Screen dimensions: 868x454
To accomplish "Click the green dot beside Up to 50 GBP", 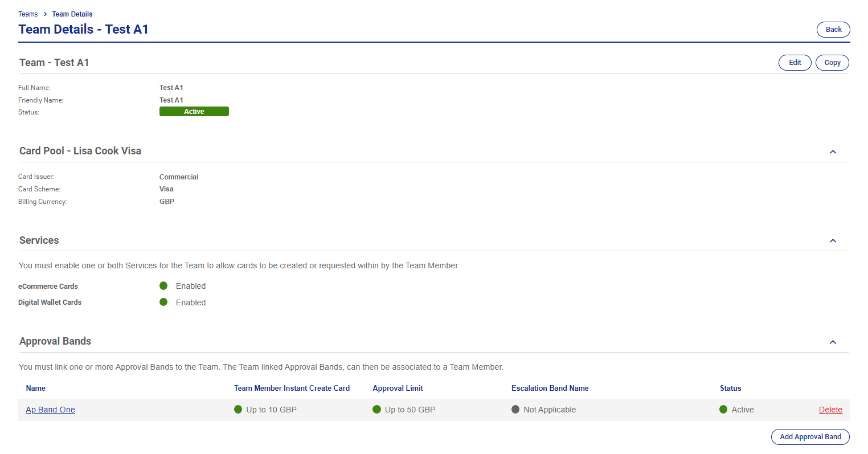I will (376, 409).
